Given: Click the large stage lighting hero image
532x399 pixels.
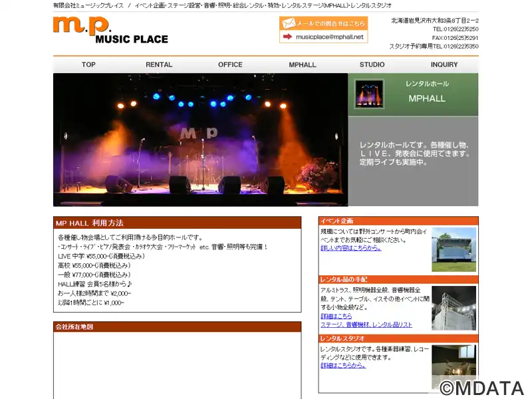Looking at the screenshot, I should pos(200,140).
